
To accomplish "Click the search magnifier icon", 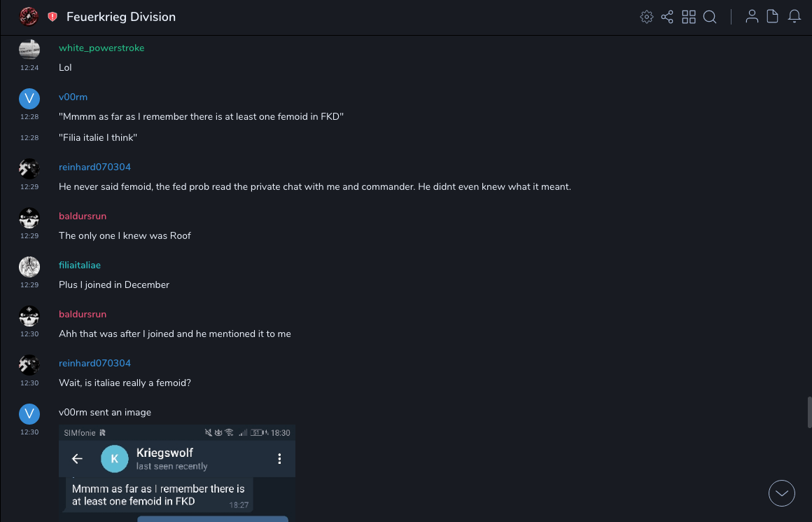I will tap(710, 17).
